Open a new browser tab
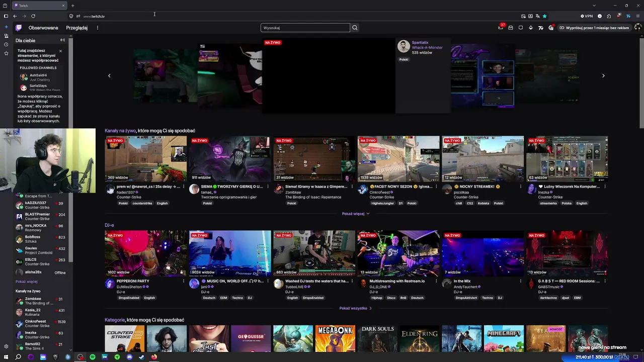644x362 pixels. [72, 6]
